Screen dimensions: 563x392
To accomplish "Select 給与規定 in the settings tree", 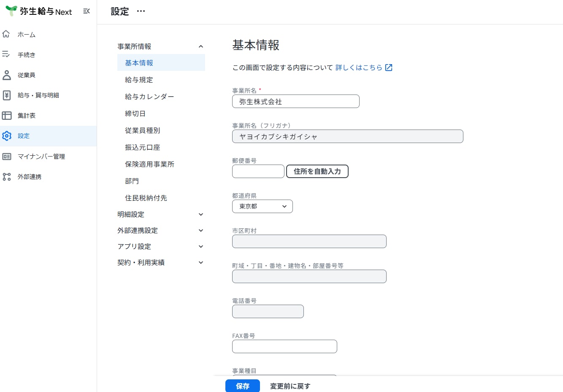I will (x=161, y=80).
